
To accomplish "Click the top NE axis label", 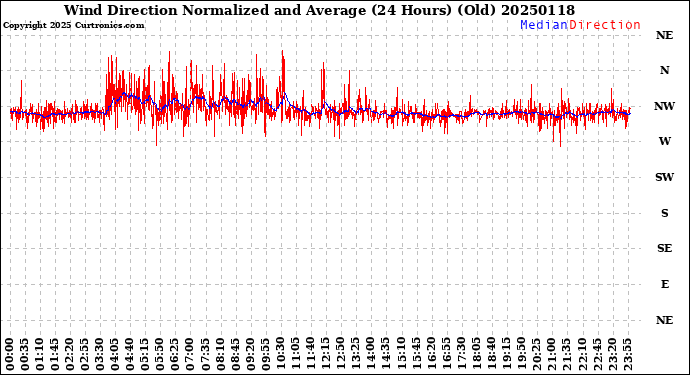I will point(664,35).
